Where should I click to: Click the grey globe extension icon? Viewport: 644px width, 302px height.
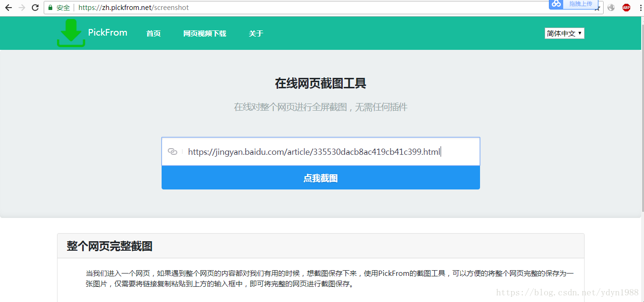(x=611, y=8)
